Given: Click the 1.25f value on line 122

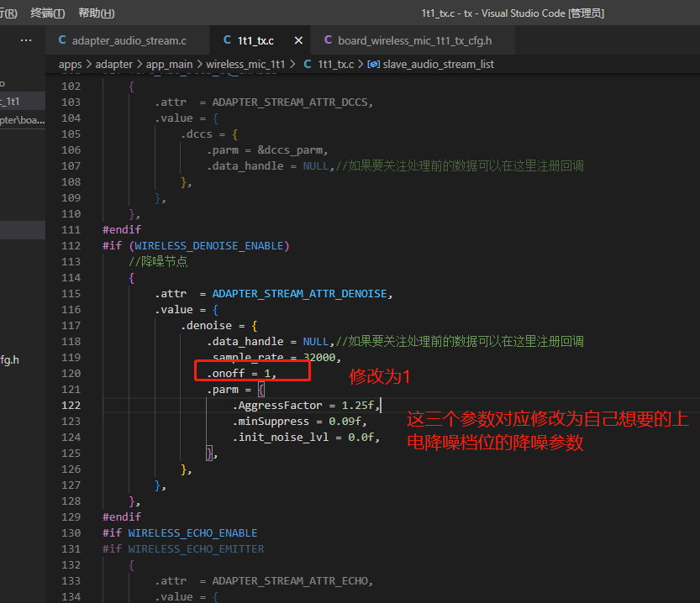Looking at the screenshot, I should pyautogui.click(x=358, y=406).
